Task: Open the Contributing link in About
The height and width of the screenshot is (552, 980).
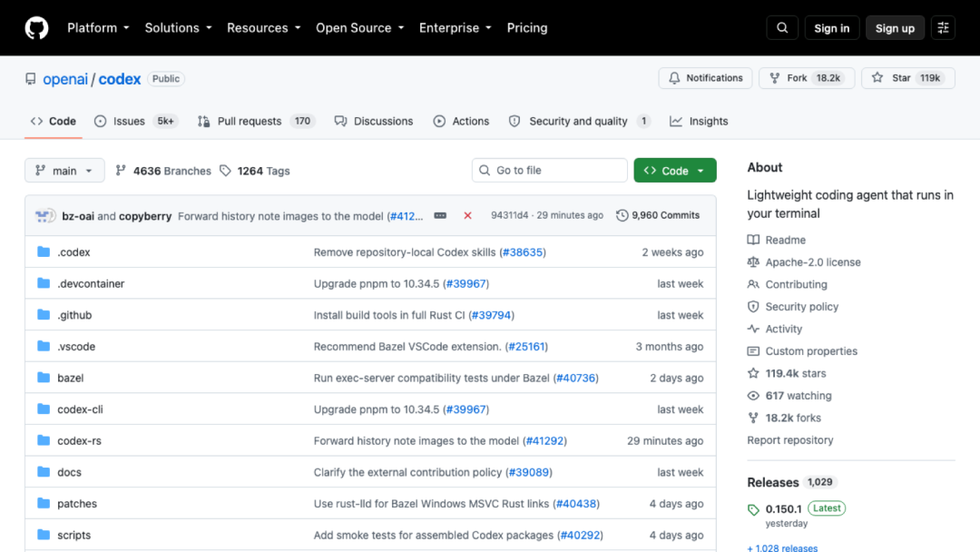Action: (796, 284)
